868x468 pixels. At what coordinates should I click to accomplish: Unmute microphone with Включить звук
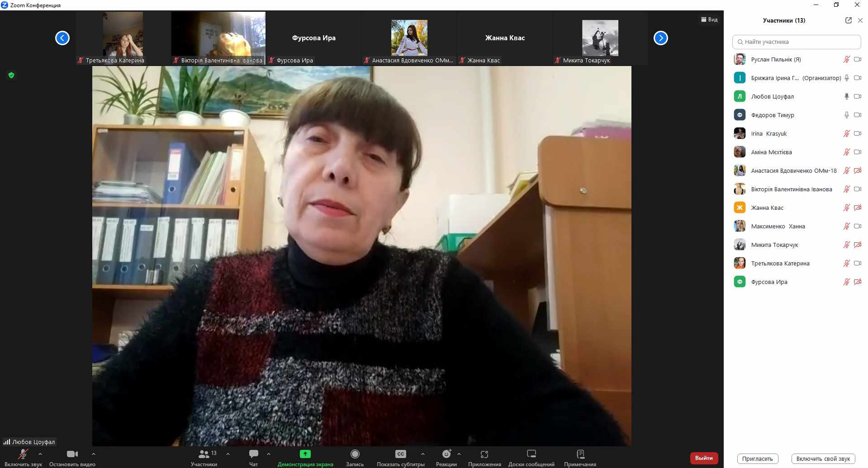pos(23,454)
